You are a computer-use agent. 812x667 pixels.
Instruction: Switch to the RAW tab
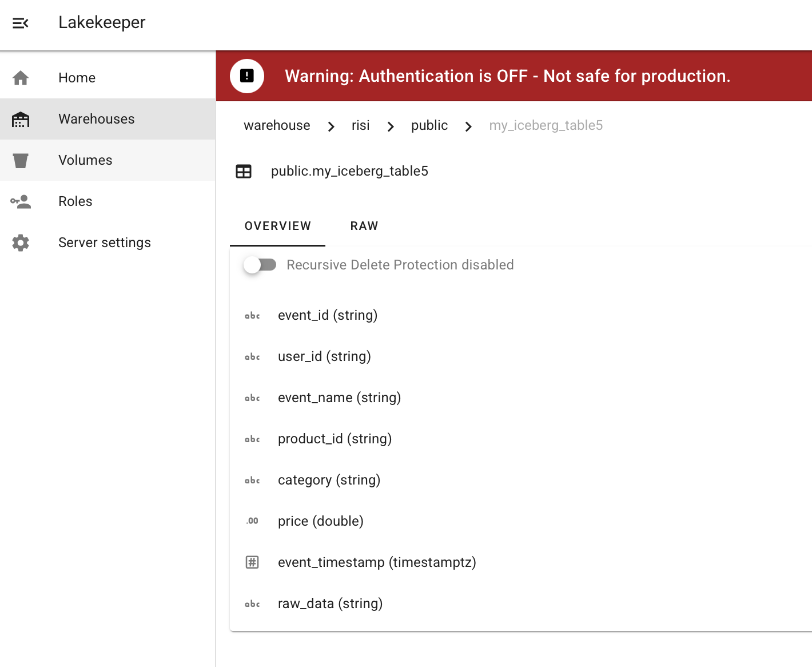coord(364,226)
